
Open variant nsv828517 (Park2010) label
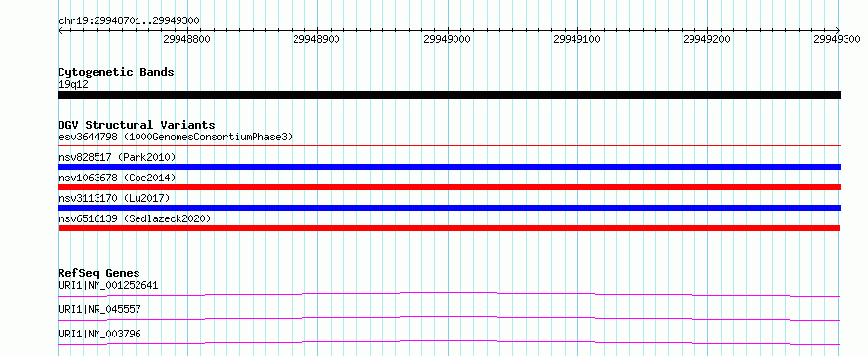[x=117, y=157]
